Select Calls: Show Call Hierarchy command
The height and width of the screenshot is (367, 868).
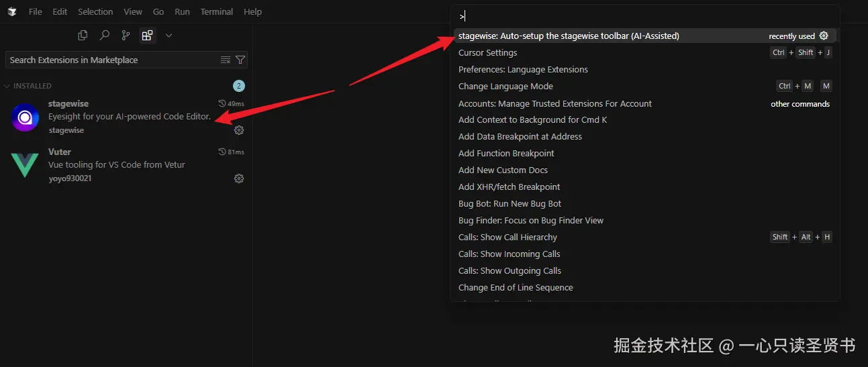click(644, 237)
